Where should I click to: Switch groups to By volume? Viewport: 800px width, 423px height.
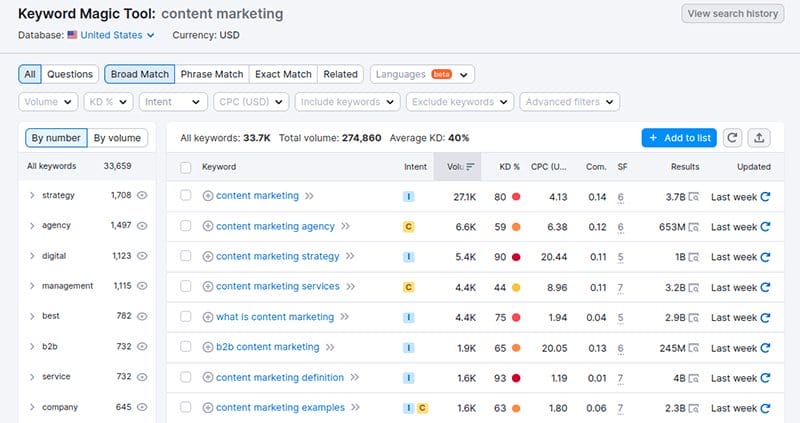pos(117,138)
